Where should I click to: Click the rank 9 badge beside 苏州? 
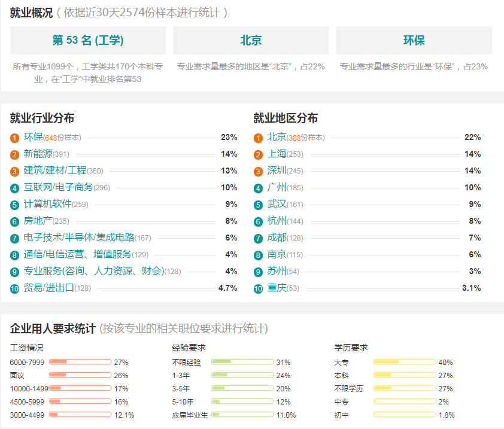point(258,272)
